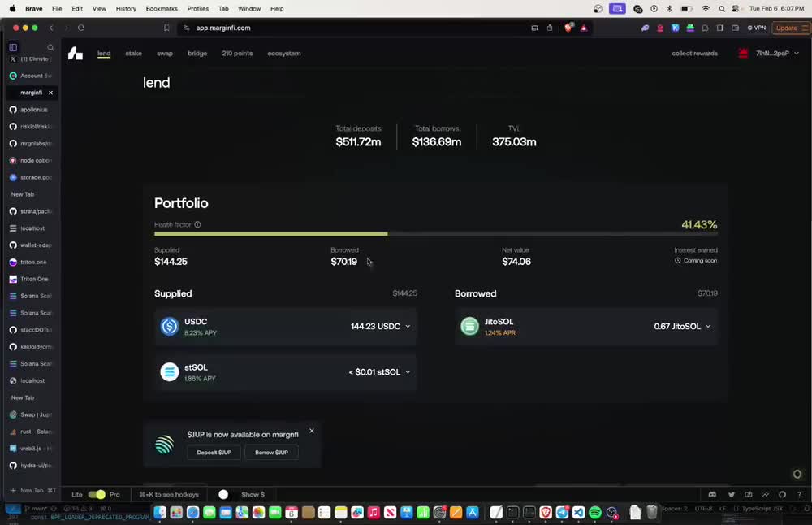The height and width of the screenshot is (525, 812).
Task: Click collect rewards link
Action: click(x=694, y=54)
